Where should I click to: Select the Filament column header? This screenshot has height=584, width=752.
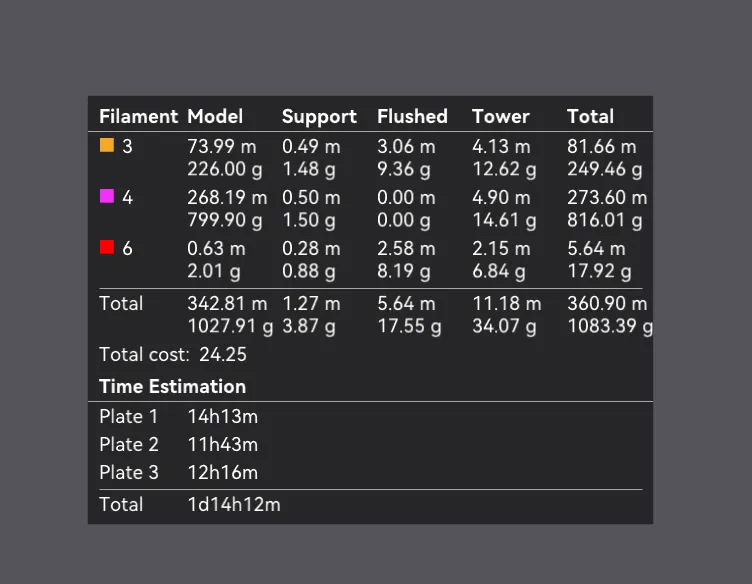[138, 116]
